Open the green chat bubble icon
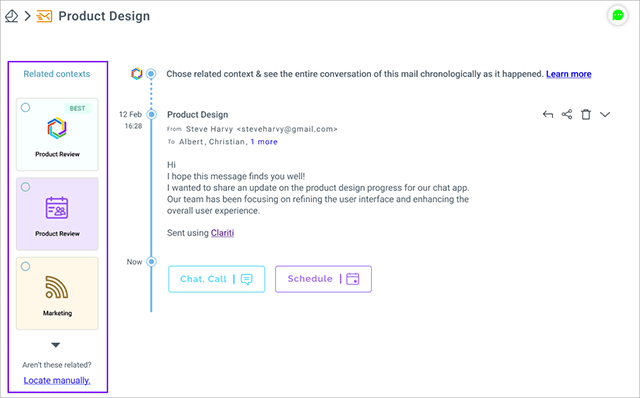Screen dimensions: 640x398 point(618,16)
